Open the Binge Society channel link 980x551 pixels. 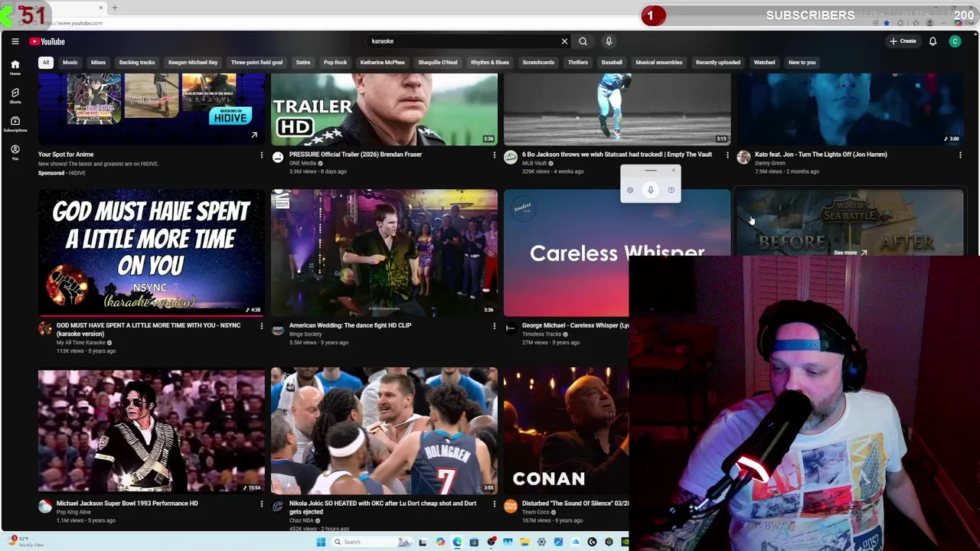[x=305, y=334]
